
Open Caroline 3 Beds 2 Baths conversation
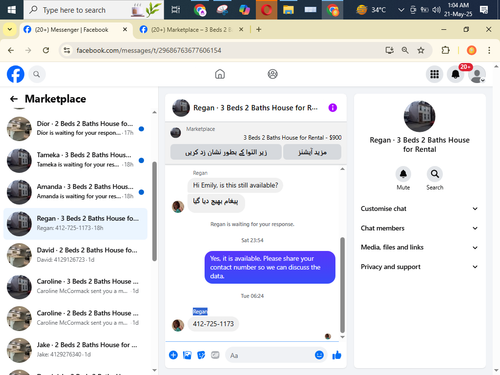tap(75, 286)
